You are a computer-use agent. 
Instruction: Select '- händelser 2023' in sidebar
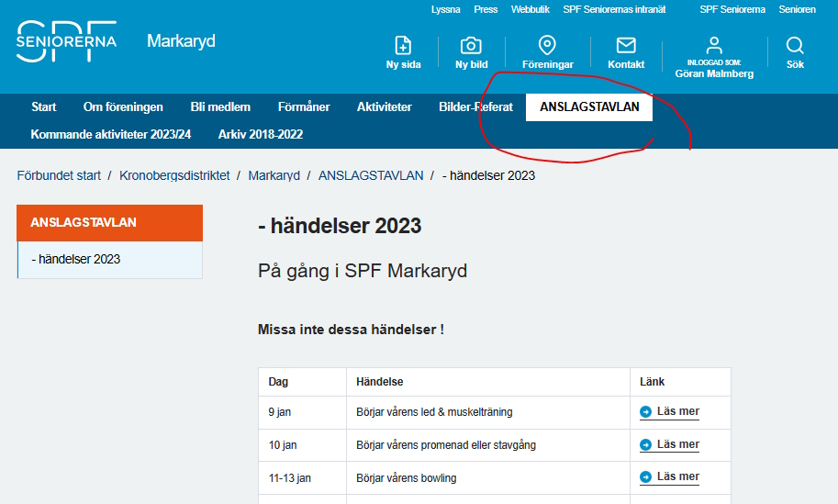110,259
